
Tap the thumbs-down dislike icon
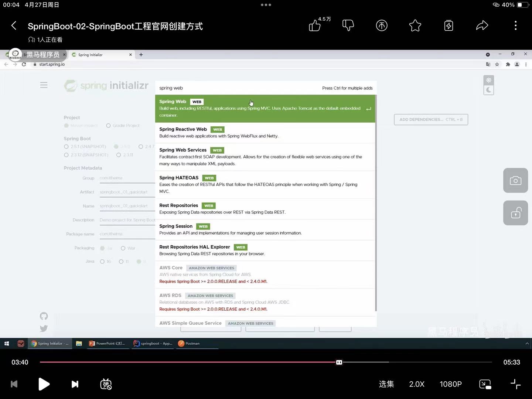348,25
